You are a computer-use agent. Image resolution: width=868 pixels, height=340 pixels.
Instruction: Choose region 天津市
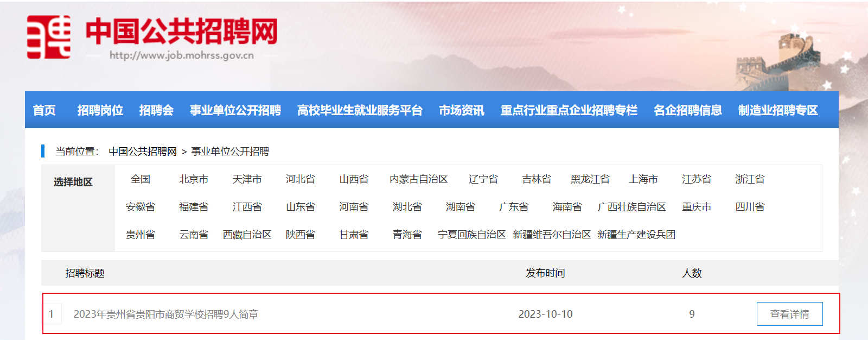pos(247,179)
